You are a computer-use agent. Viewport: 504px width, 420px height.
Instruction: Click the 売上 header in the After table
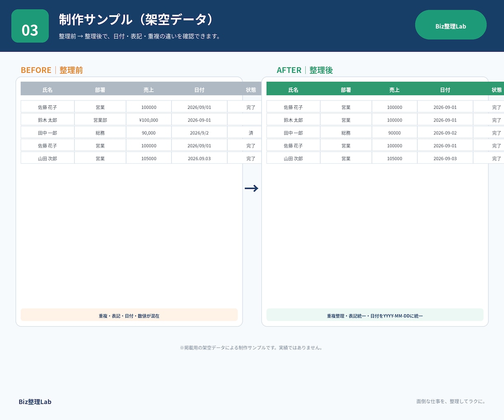tap(395, 90)
